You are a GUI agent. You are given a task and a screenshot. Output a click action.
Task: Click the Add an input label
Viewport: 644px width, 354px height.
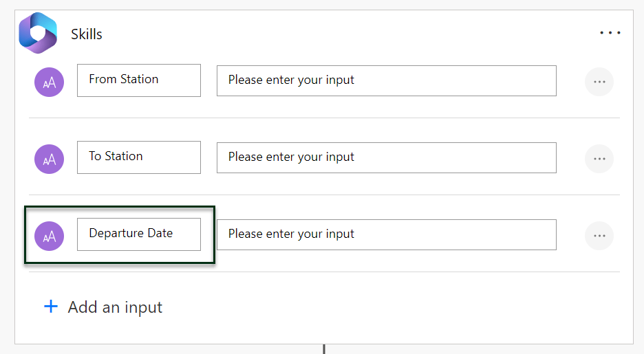115,307
